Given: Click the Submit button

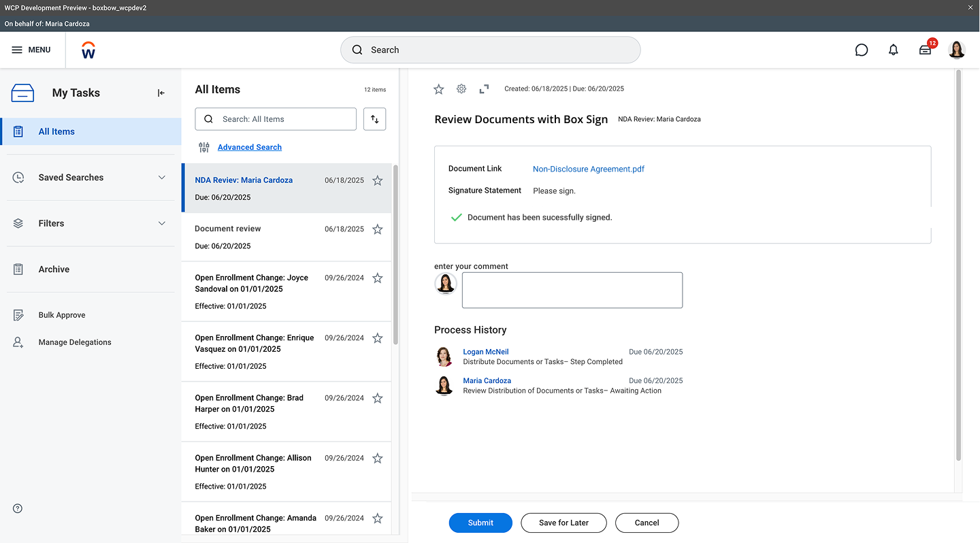Looking at the screenshot, I should point(480,523).
